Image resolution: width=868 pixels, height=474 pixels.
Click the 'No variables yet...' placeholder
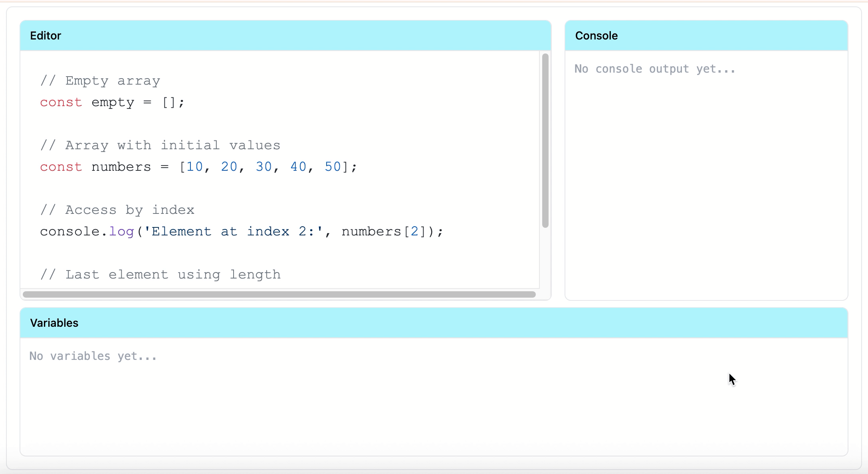coord(93,356)
